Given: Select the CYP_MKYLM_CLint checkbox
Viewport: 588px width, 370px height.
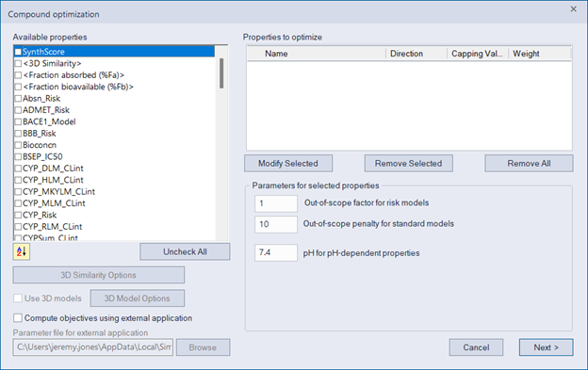Looking at the screenshot, I should click(x=18, y=192).
